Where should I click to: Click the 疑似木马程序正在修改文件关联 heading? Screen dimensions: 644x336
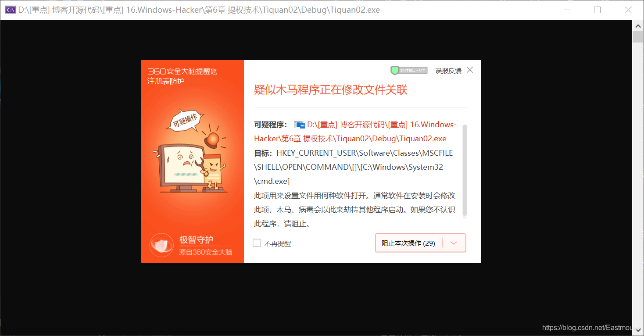(330, 89)
